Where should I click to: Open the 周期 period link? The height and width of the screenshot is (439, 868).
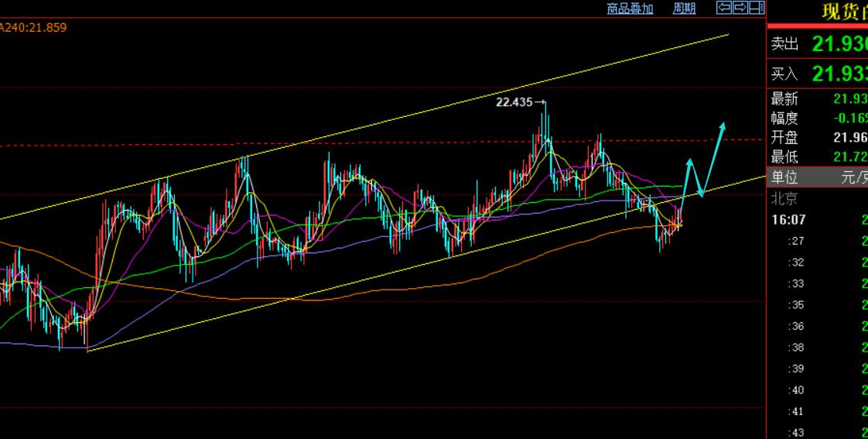tap(684, 9)
